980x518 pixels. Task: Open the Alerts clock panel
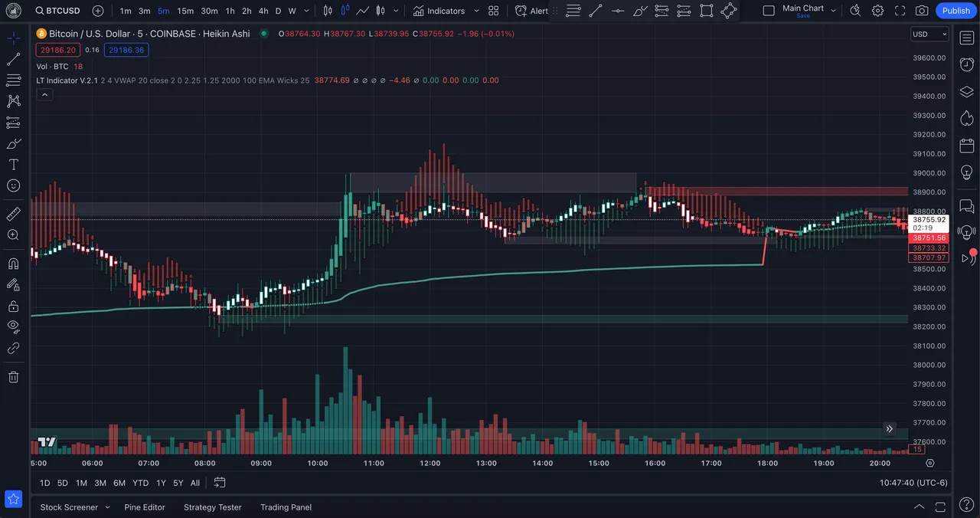966,64
